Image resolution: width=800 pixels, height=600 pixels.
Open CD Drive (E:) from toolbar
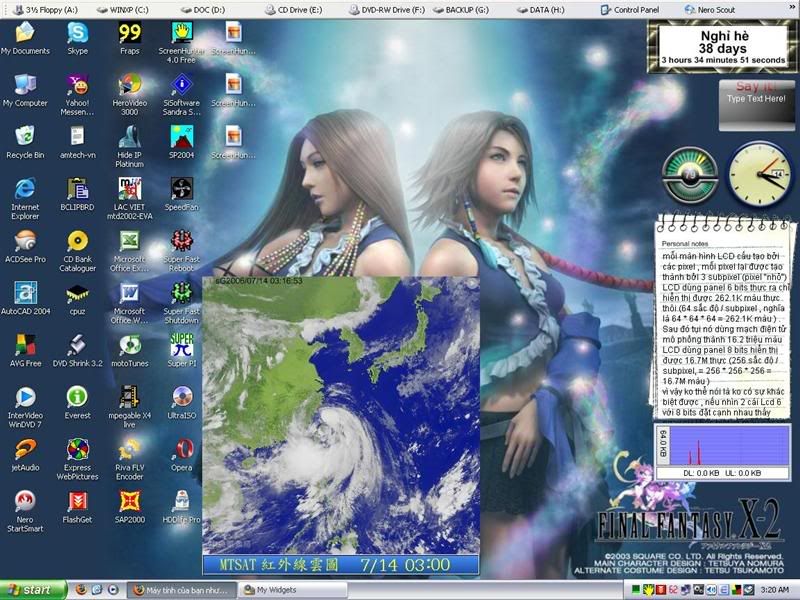(x=293, y=9)
